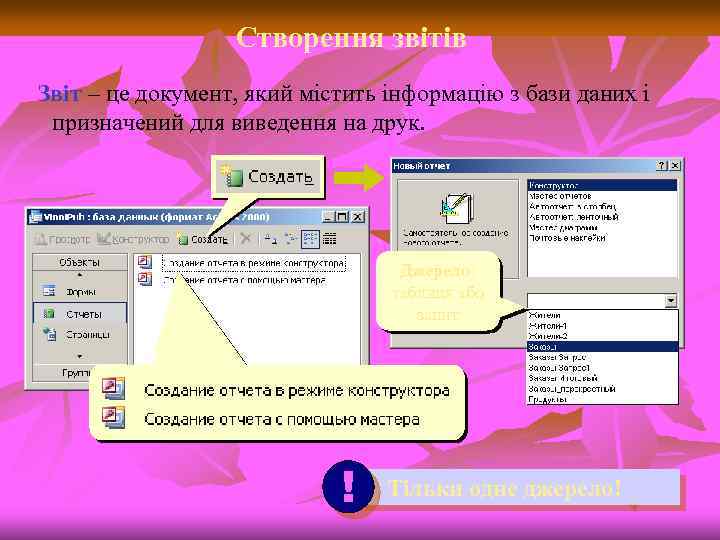The height and width of the screenshot is (540, 720).
Task: Click the Объекты header bar
Action: [80, 262]
